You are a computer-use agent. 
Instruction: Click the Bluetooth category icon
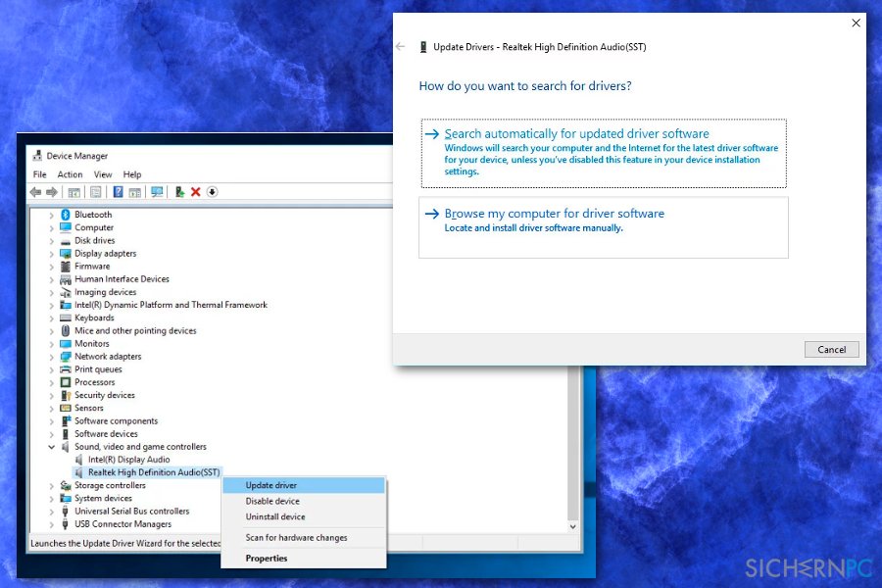click(66, 215)
